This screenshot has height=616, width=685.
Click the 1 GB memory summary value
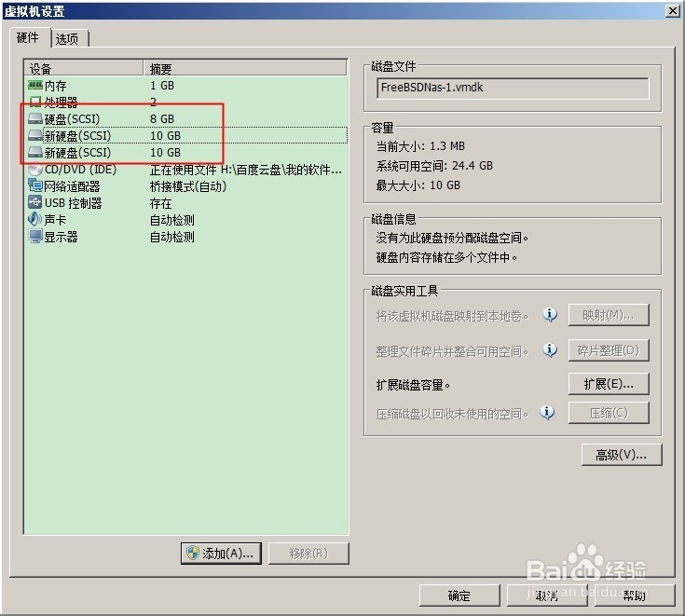(162, 85)
